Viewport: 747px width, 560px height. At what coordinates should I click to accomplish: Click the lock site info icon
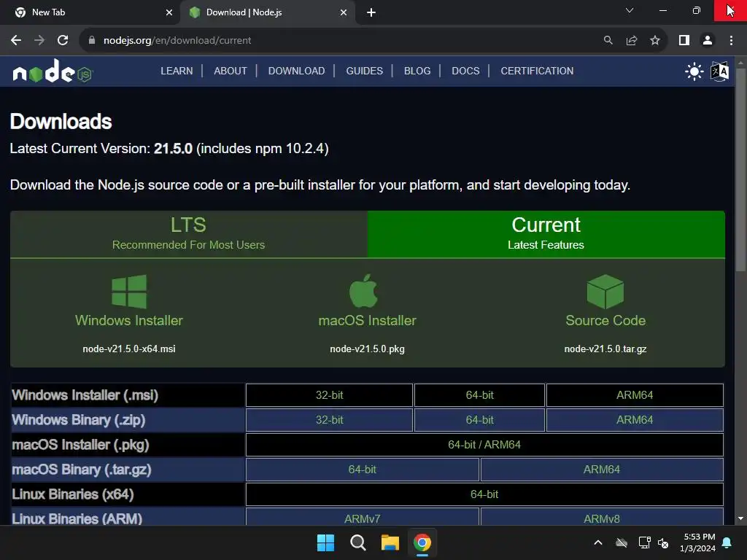click(x=92, y=41)
